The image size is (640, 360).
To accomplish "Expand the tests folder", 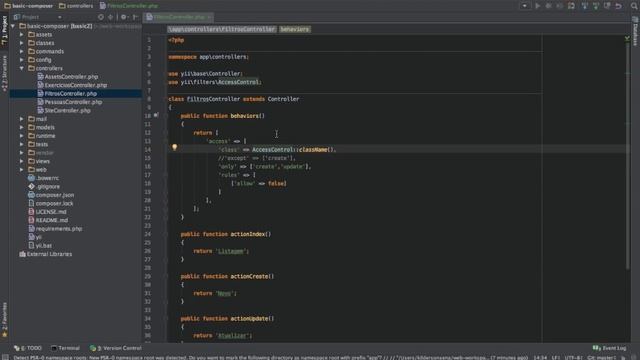I will (22, 144).
